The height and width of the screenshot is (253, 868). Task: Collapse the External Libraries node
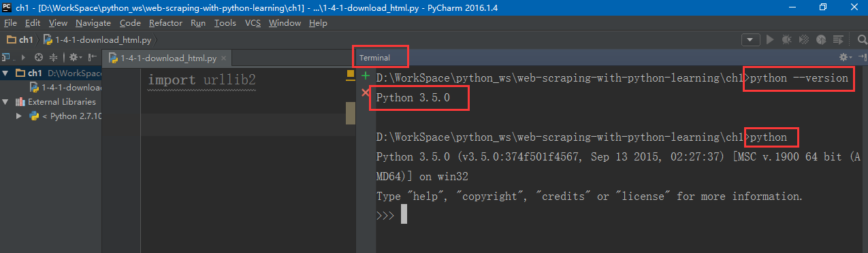point(5,102)
